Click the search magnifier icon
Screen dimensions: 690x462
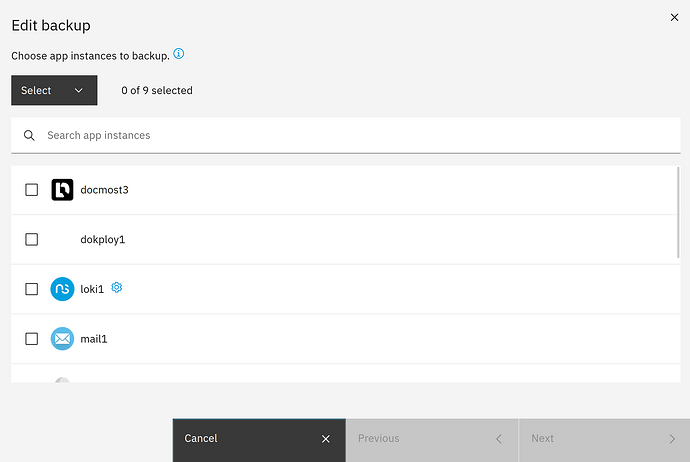tap(29, 135)
